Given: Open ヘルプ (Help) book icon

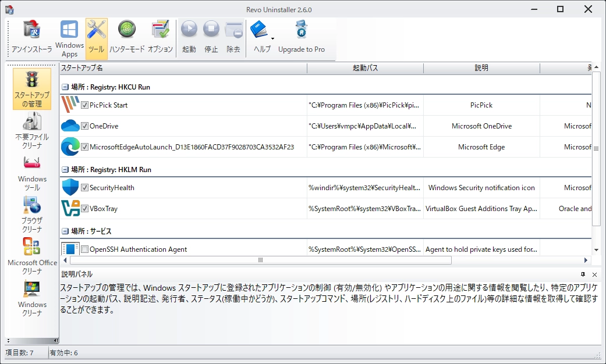Looking at the screenshot, I should pos(259,30).
